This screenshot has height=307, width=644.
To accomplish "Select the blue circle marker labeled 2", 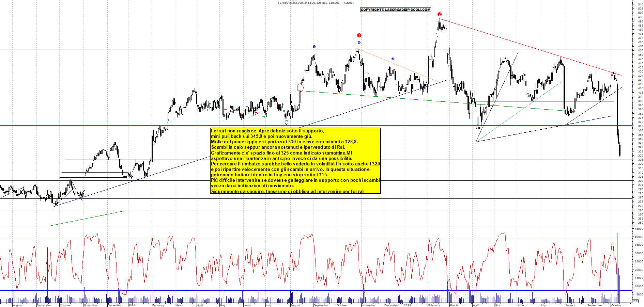I will pos(393,59).
